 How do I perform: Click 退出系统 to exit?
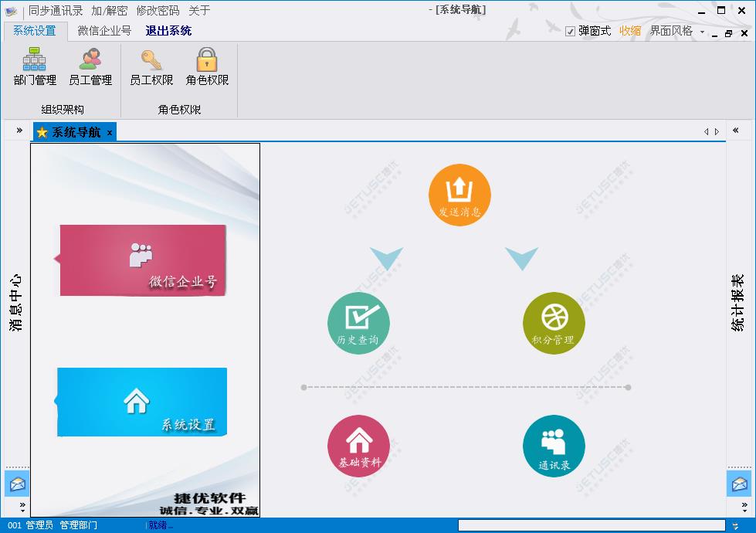168,31
